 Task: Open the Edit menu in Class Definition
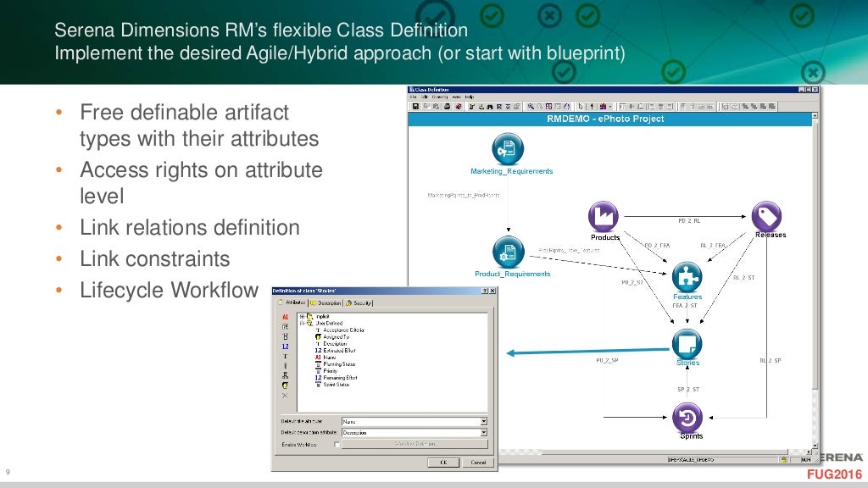pos(425,97)
